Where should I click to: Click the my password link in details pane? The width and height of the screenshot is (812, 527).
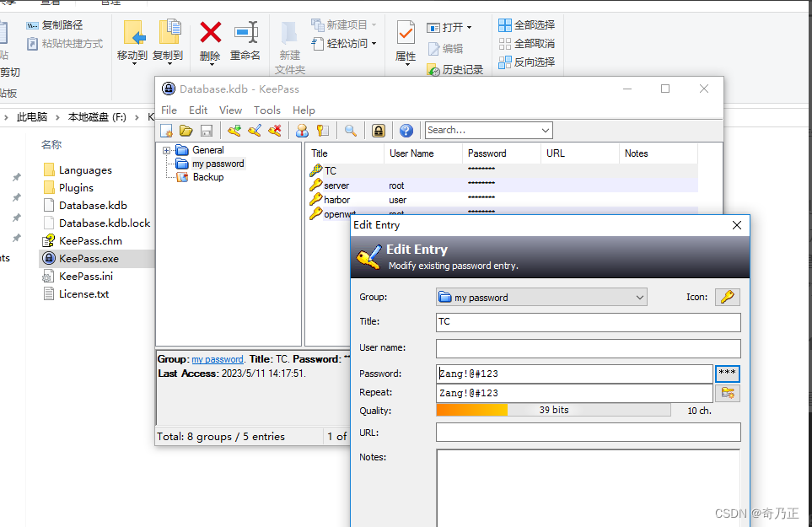click(218, 359)
